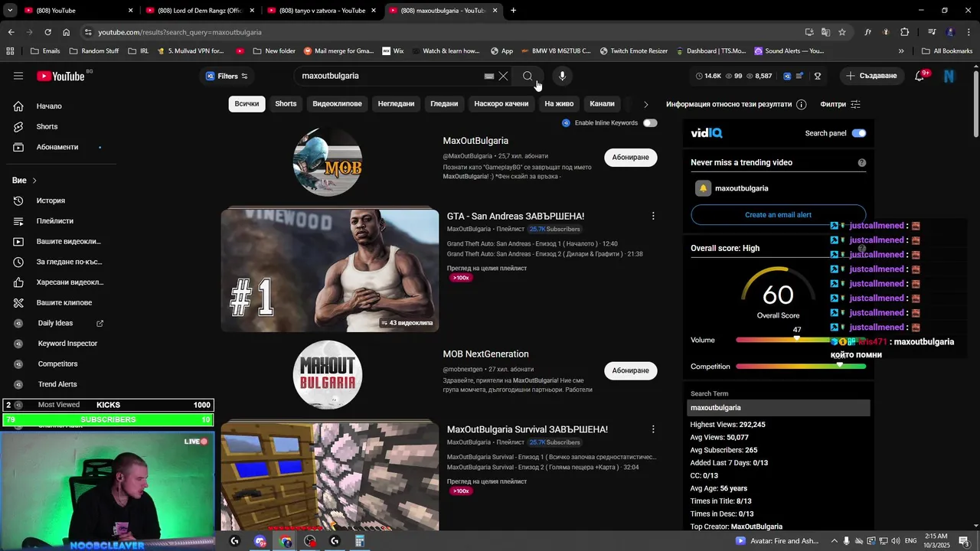The height and width of the screenshot is (551, 980).
Task: Select the Shorts filter chip
Action: click(x=286, y=104)
